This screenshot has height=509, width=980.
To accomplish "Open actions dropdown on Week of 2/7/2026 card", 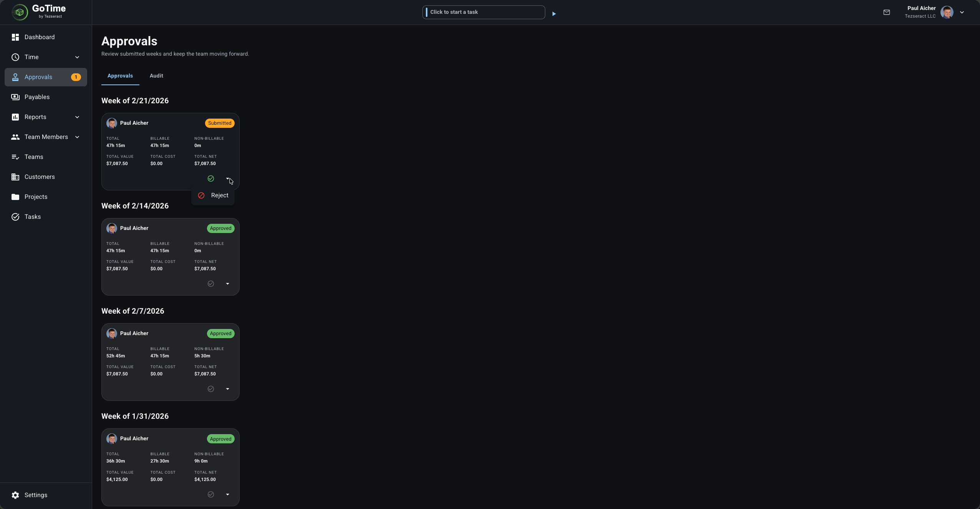I will (x=228, y=389).
